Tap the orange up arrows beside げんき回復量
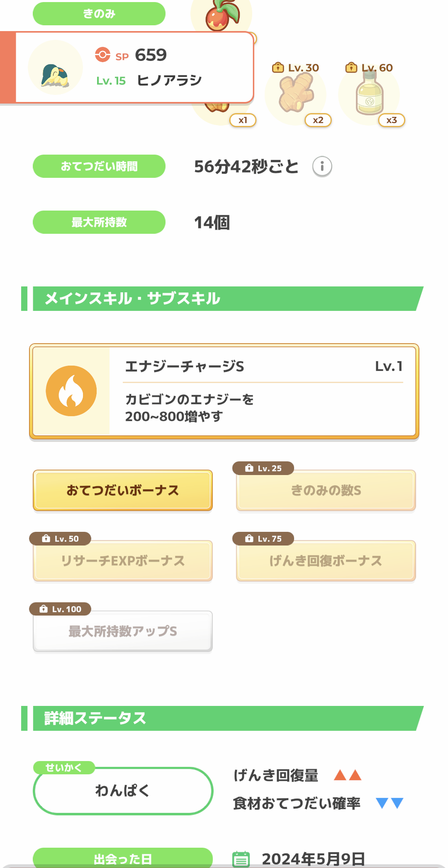The height and width of the screenshot is (868, 448). coord(348,775)
